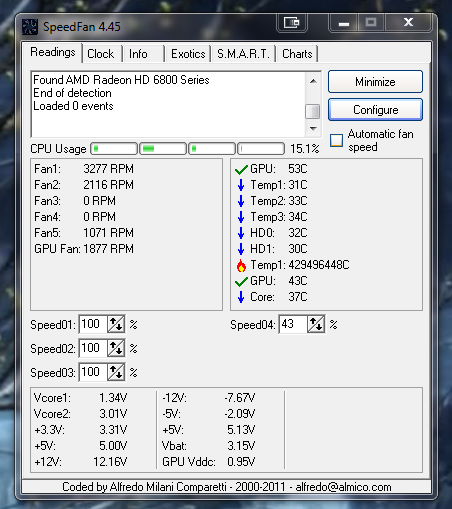The width and height of the screenshot is (452, 509).
Task: Click the Fan5 1071 RPM reading
Action: (x=84, y=233)
